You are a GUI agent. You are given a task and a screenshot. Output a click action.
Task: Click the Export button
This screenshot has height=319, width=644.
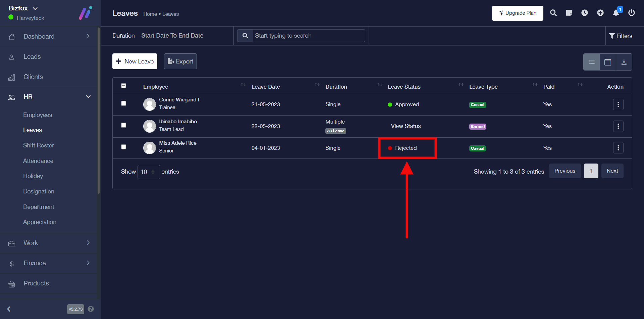tap(180, 61)
